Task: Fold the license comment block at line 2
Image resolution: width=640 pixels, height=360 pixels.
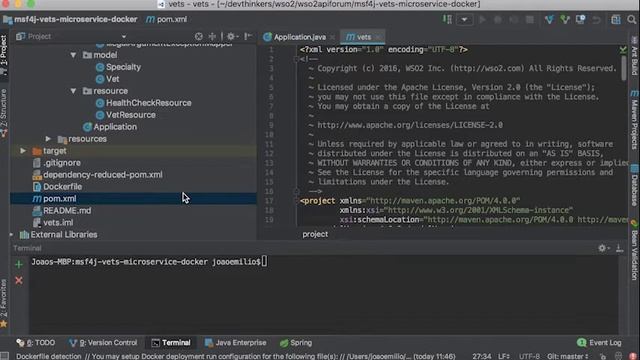Action: tap(296, 59)
